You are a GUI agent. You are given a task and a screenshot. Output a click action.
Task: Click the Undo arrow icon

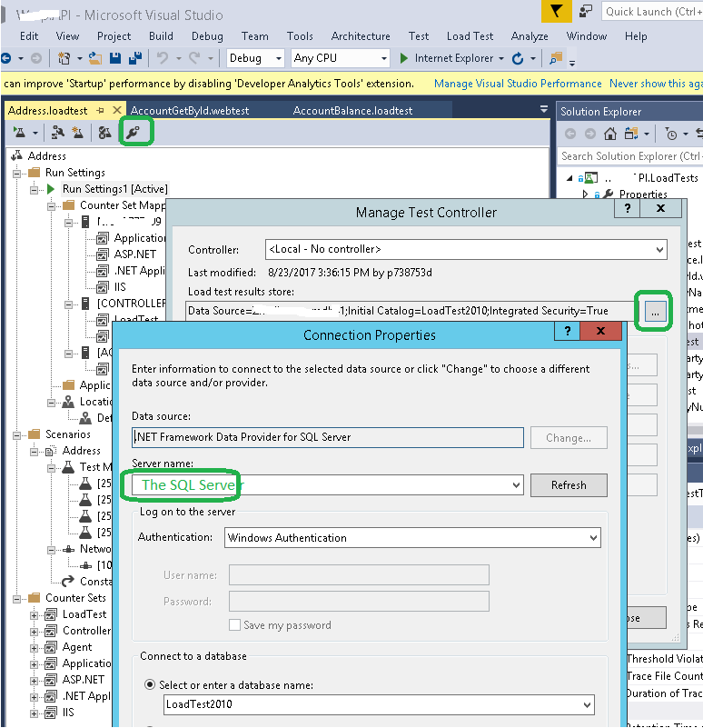(162, 58)
